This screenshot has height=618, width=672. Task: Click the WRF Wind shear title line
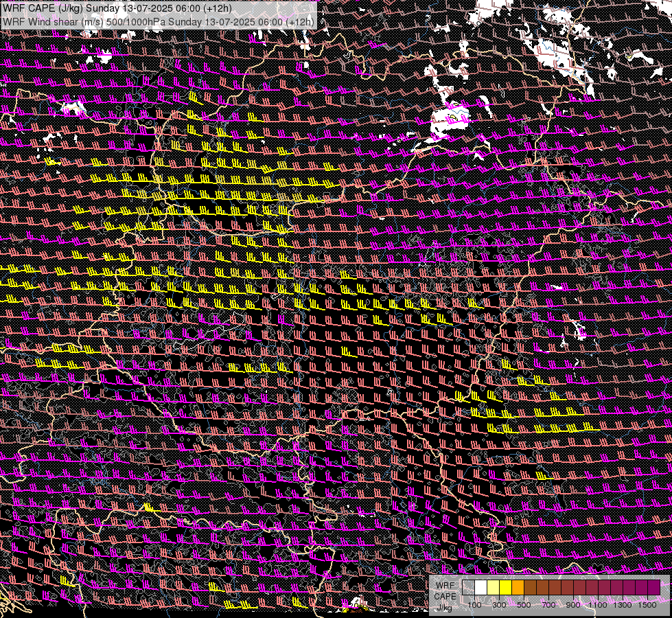[x=158, y=21]
